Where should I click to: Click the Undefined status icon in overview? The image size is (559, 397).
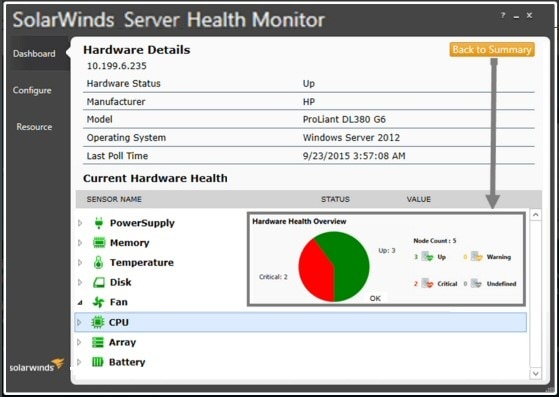coord(476,283)
